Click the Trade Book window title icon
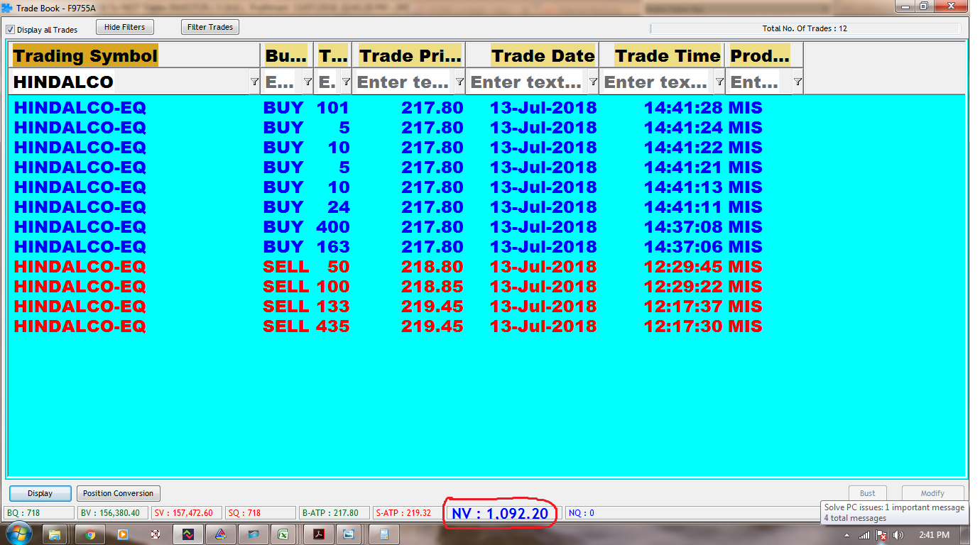 7,8
